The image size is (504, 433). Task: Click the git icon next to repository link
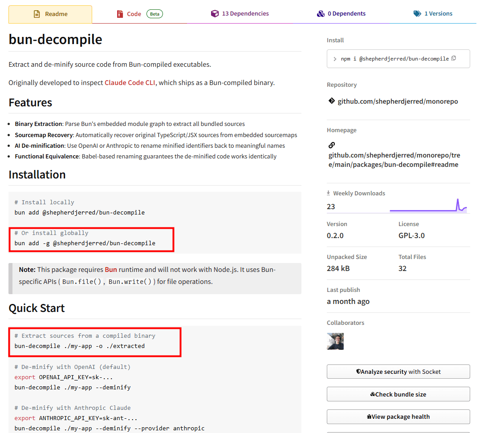click(332, 101)
